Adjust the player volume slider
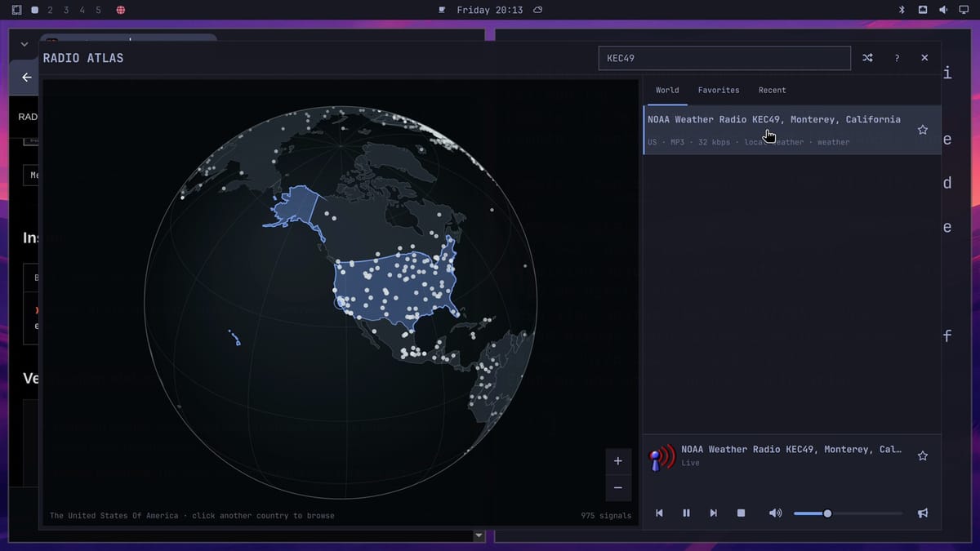Viewport: 980px width, 551px height. click(848, 513)
